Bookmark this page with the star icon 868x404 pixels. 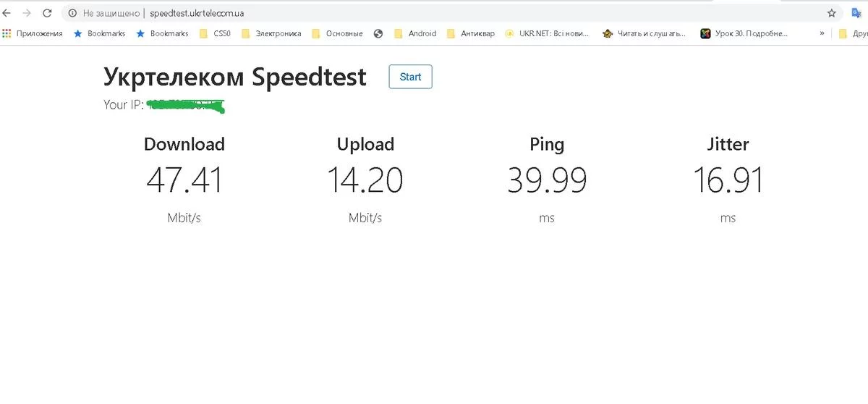832,13
